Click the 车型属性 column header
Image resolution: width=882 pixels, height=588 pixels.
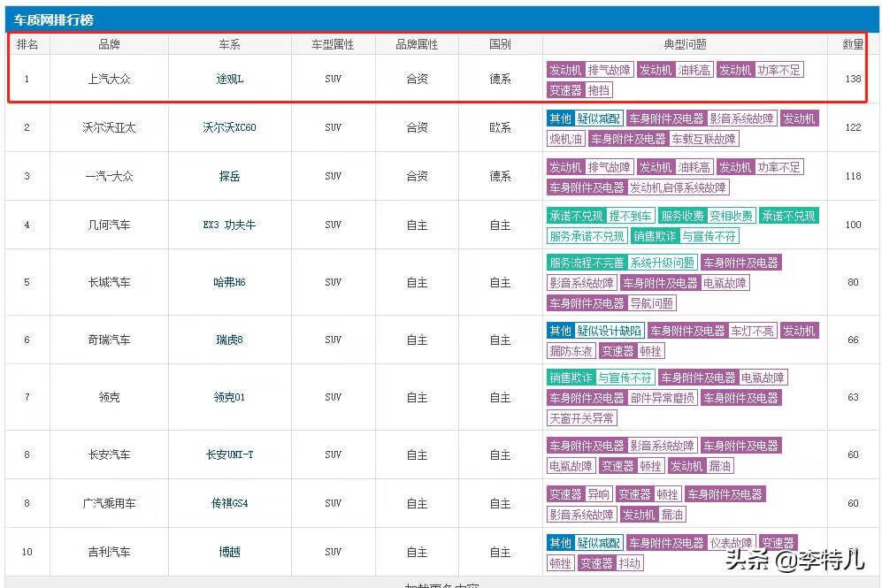pos(333,44)
